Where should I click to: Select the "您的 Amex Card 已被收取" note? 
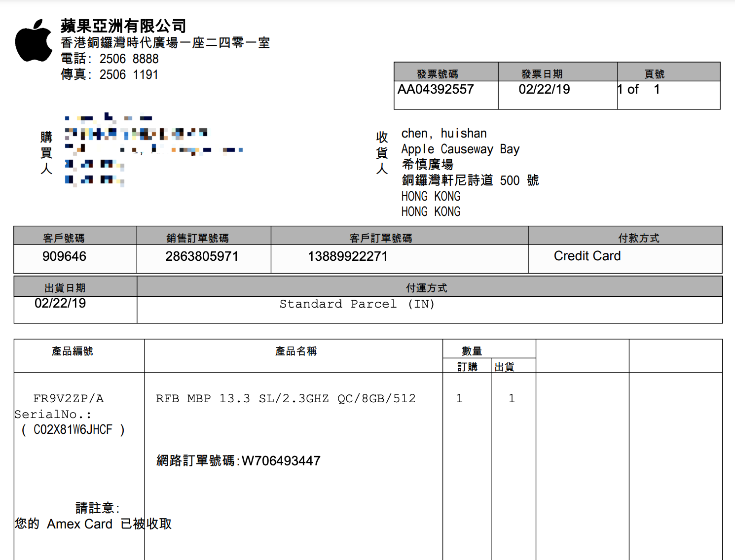pos(93,524)
